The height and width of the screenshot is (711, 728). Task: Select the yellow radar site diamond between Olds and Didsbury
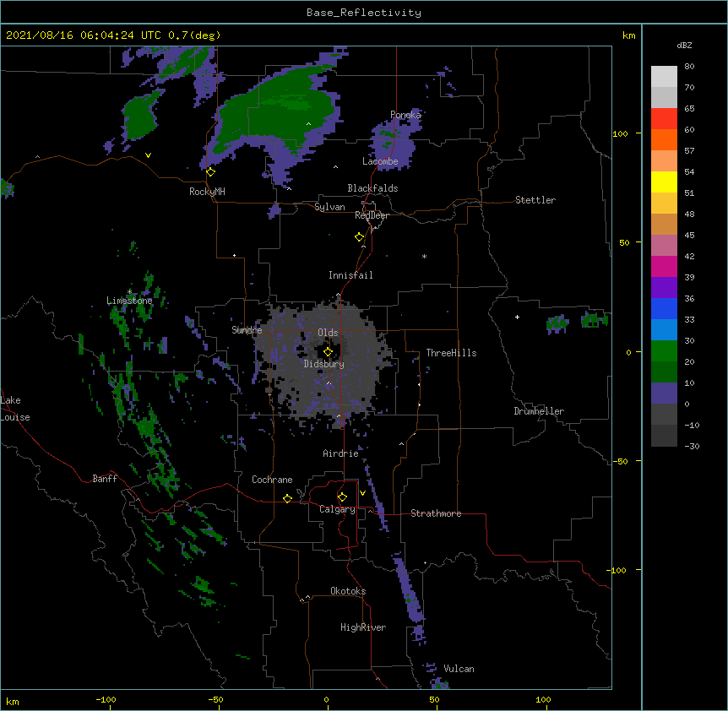pyautogui.click(x=328, y=352)
